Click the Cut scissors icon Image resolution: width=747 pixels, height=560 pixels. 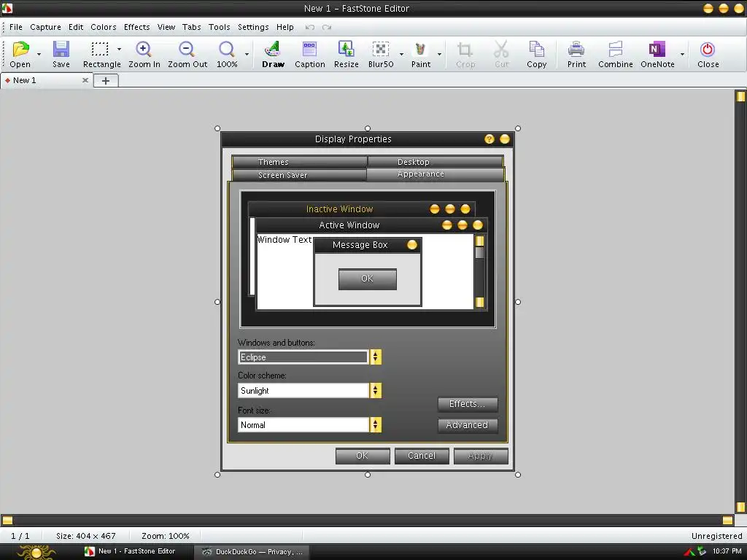click(x=501, y=49)
